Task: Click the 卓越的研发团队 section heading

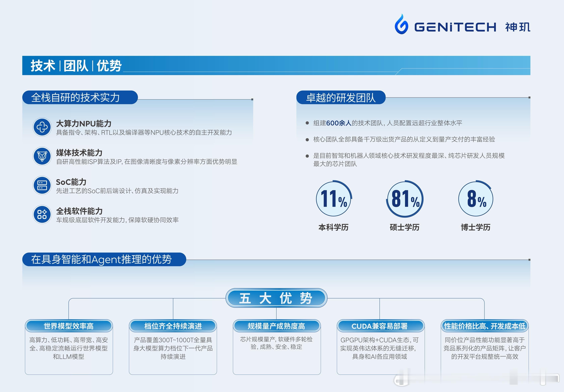Action: click(341, 97)
